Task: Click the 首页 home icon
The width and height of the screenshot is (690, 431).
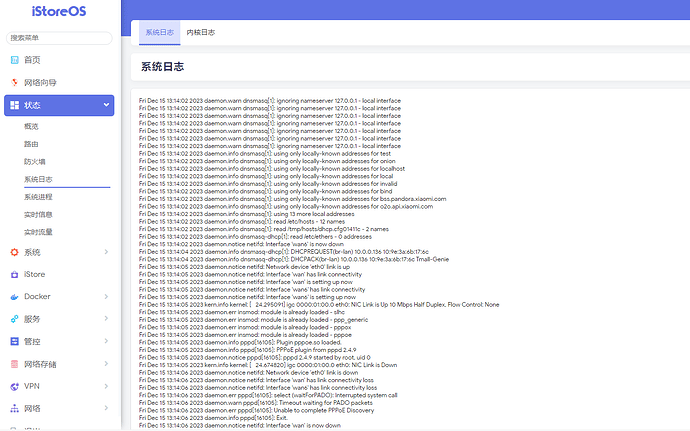Action: click(13, 60)
